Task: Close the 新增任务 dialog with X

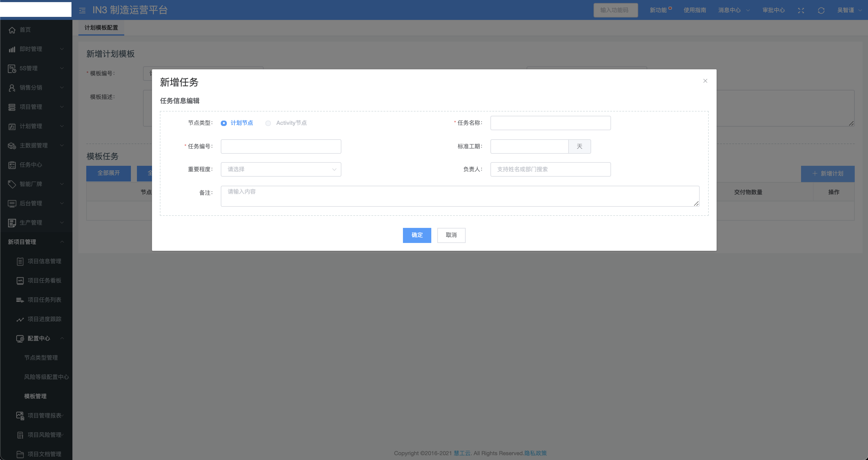Action: pyautogui.click(x=705, y=81)
